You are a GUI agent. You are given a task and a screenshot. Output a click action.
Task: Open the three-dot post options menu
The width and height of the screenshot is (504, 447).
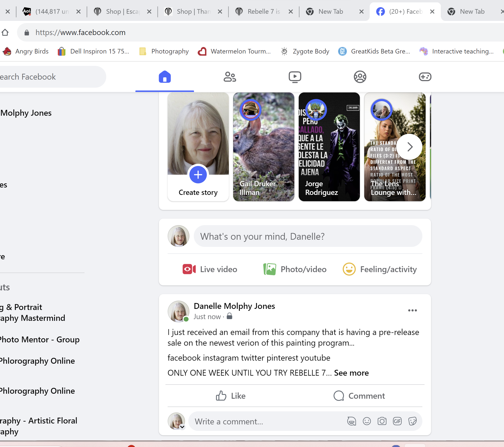pos(412,310)
